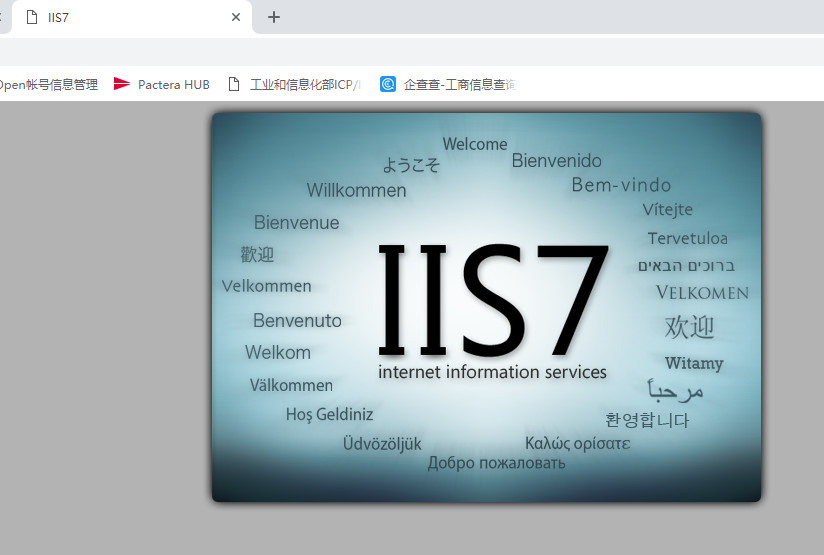824x555 pixels.
Task: Click the IIS7 tab page favicon
Action: [x=32, y=17]
